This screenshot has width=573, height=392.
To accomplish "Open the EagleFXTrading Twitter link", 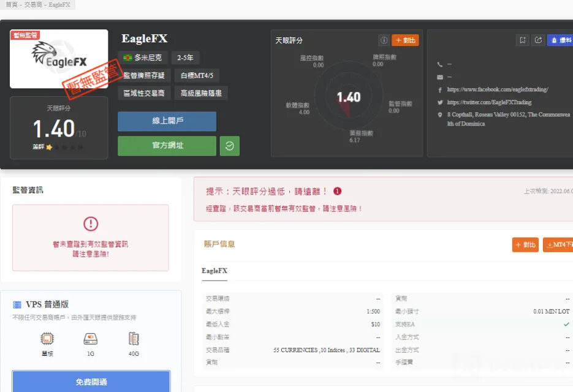I will point(489,102).
